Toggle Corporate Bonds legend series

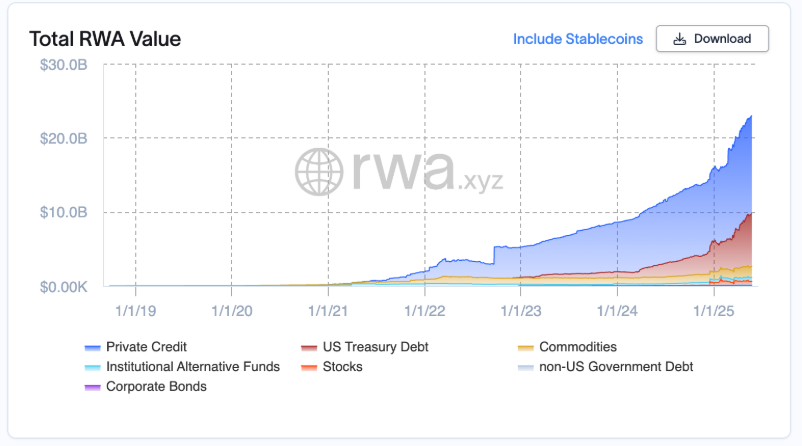156,386
